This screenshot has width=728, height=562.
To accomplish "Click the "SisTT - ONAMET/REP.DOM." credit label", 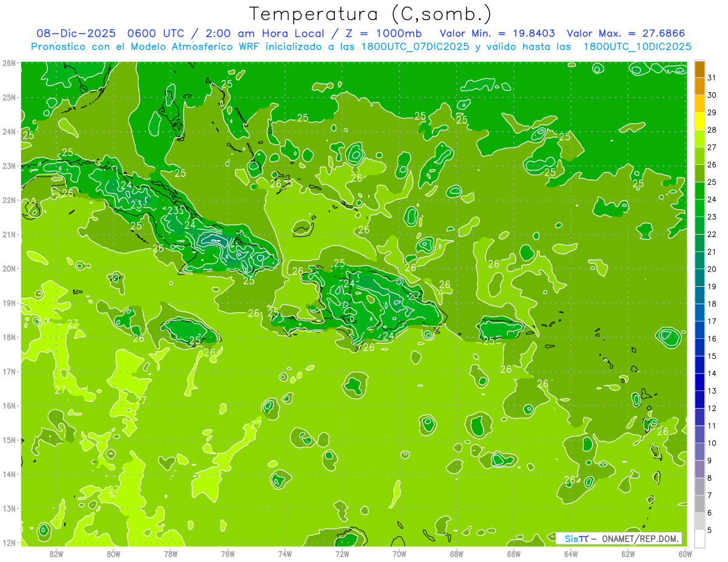I will [x=619, y=538].
